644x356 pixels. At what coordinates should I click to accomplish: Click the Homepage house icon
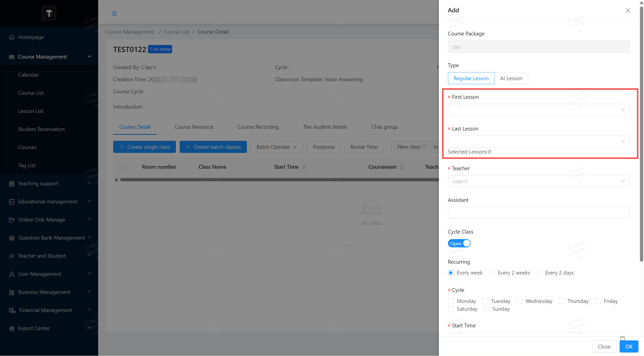pyautogui.click(x=12, y=37)
